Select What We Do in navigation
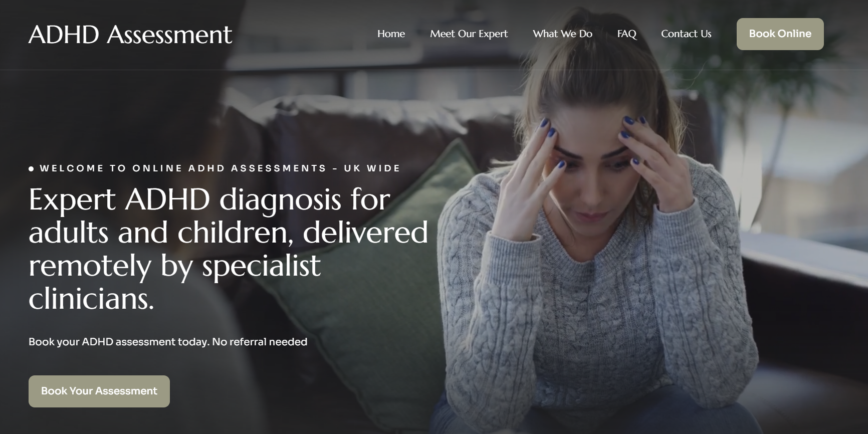This screenshot has height=434, width=868. [x=562, y=34]
